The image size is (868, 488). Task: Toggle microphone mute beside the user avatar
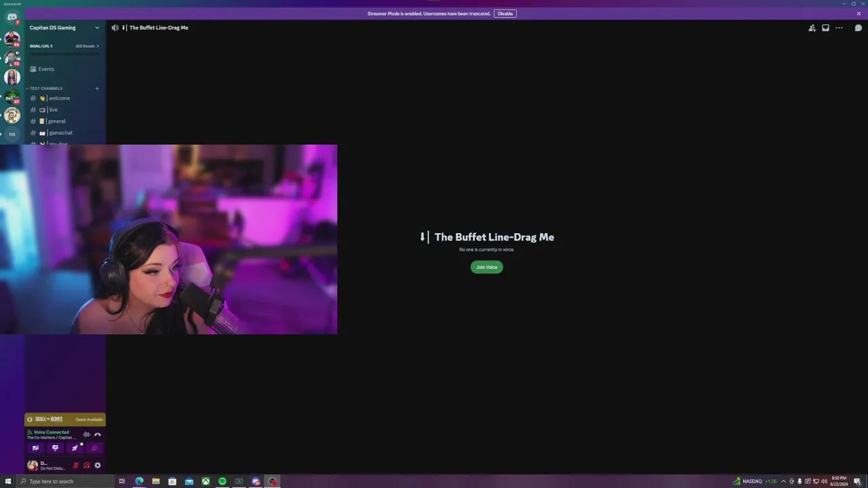(76, 466)
